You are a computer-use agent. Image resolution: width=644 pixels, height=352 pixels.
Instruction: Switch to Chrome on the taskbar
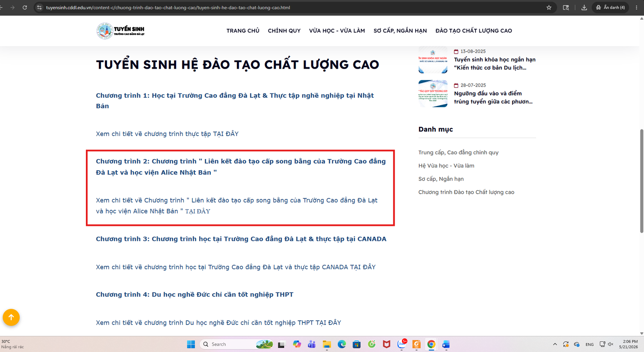(431, 344)
